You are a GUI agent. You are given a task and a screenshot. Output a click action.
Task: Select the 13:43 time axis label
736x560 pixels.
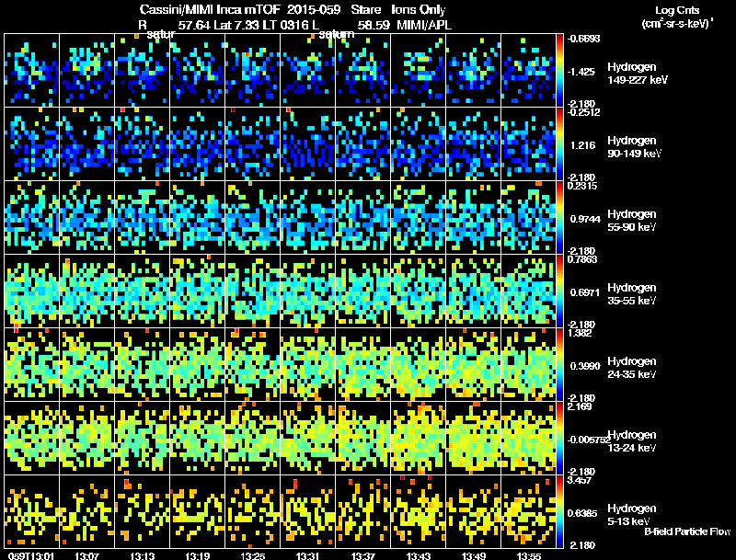pyautogui.click(x=419, y=555)
